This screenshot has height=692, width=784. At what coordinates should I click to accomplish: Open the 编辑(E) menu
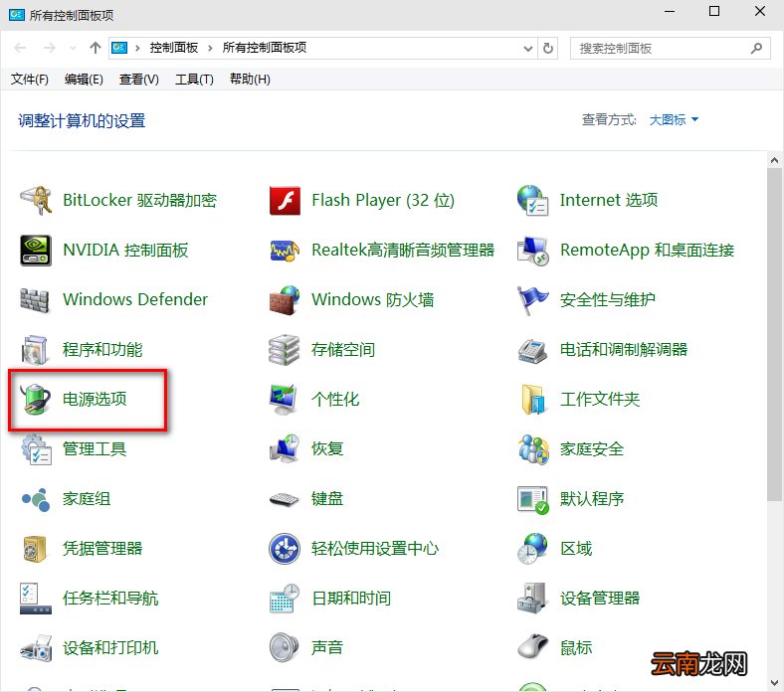click(84, 80)
